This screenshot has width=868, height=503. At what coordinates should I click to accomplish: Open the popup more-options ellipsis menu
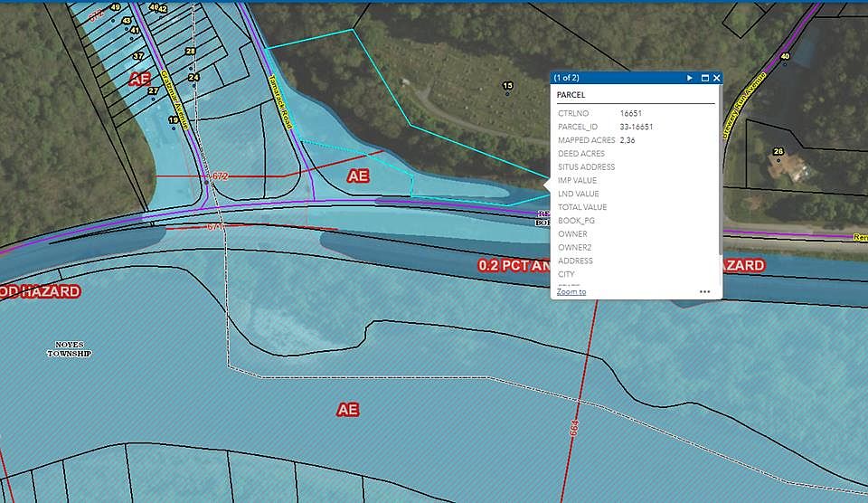[x=704, y=292]
